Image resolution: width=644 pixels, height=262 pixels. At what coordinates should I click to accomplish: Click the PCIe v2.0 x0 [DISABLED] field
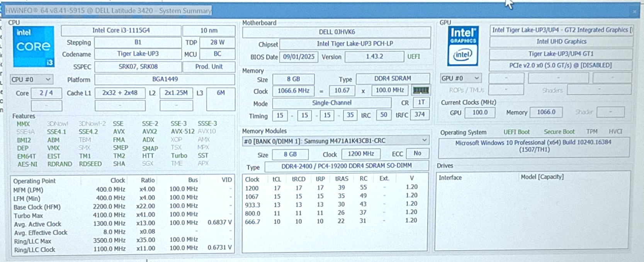point(561,65)
